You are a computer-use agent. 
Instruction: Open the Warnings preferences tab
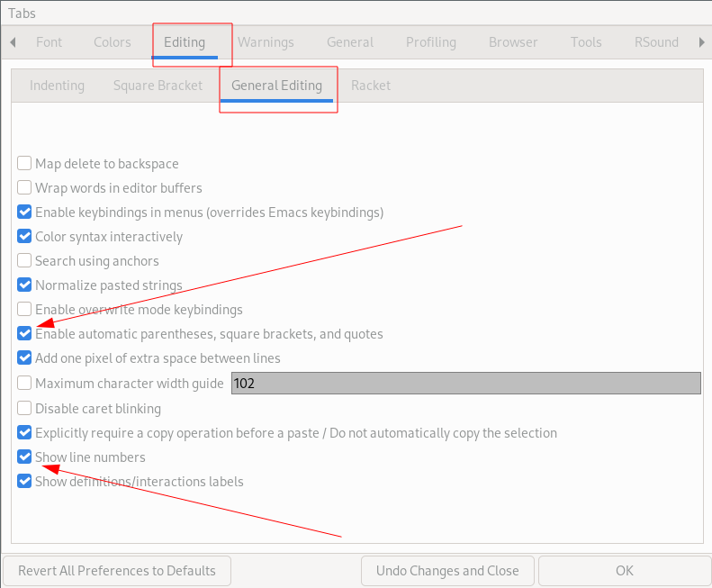coord(266,42)
